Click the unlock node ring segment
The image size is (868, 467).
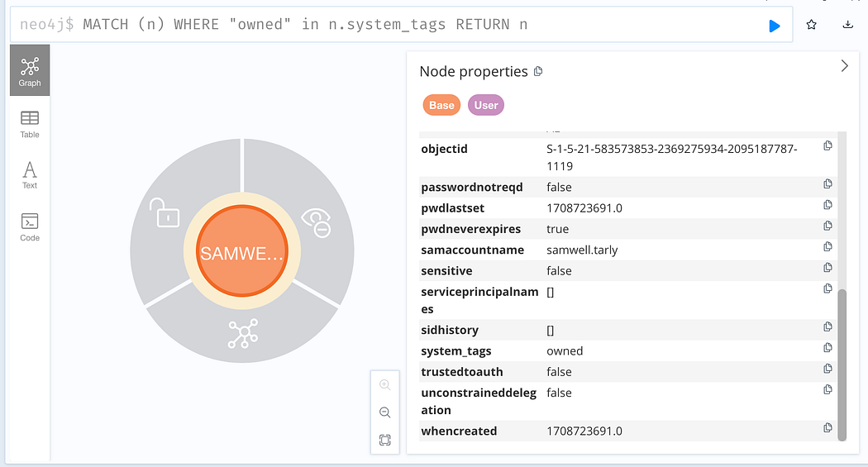pyautogui.click(x=165, y=212)
